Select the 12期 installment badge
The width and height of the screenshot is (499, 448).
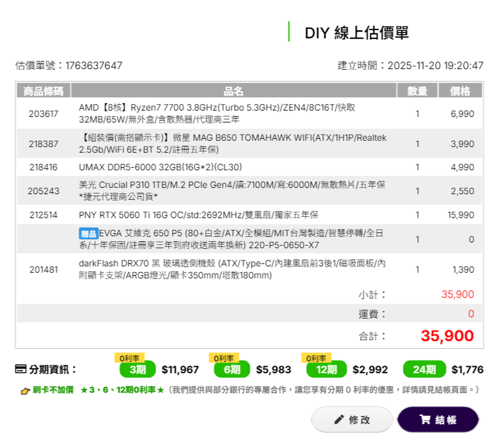click(x=326, y=369)
